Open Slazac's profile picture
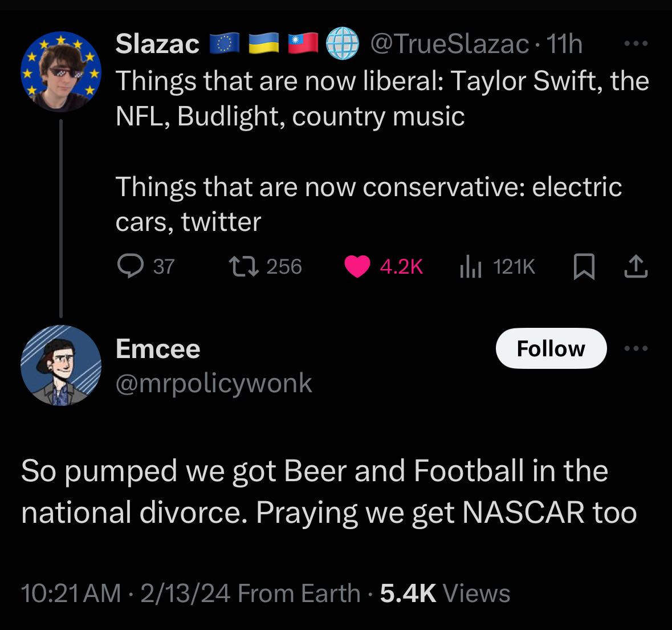The image size is (672, 630). [61, 72]
